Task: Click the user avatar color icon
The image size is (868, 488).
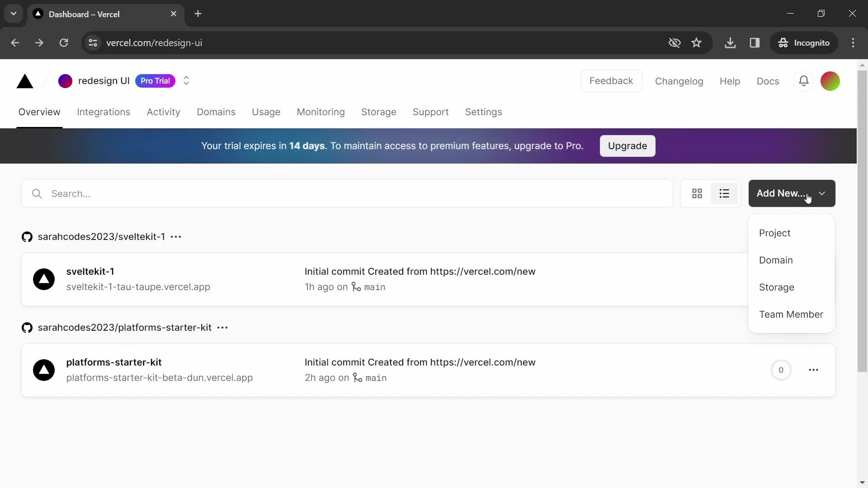Action: (832, 81)
